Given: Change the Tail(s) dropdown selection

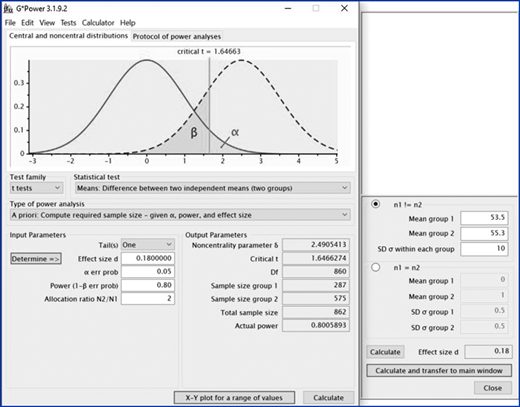Looking at the screenshot, I should [148, 245].
